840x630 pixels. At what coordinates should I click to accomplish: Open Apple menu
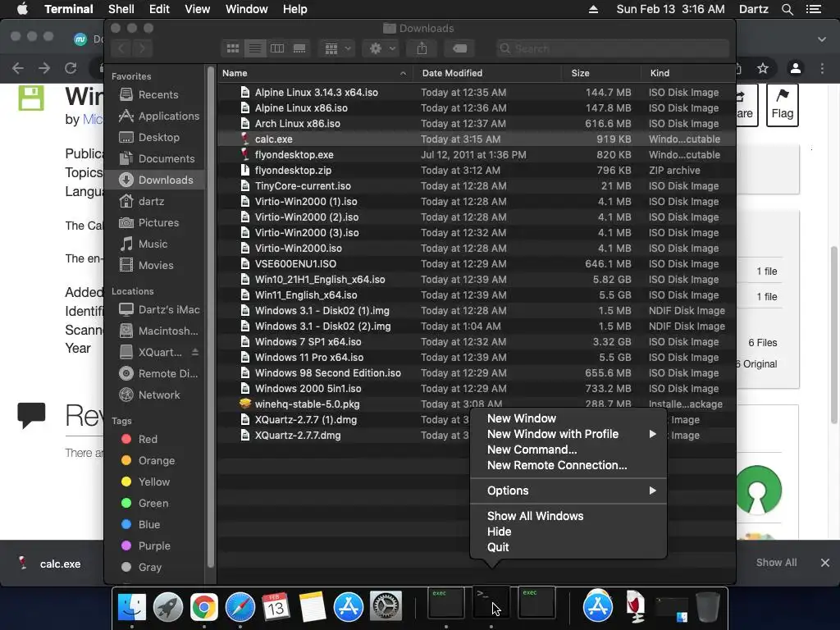click(x=22, y=9)
